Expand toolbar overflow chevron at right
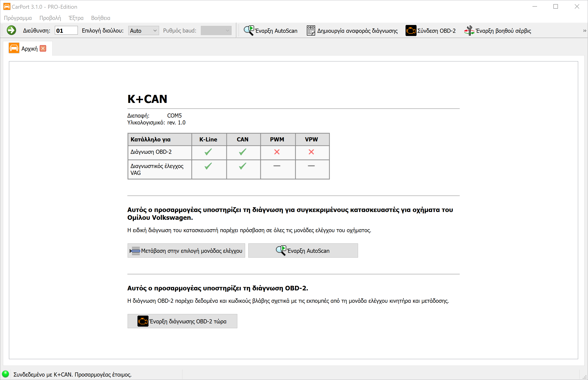Screen dimensions: 588x380 click(x=584, y=31)
